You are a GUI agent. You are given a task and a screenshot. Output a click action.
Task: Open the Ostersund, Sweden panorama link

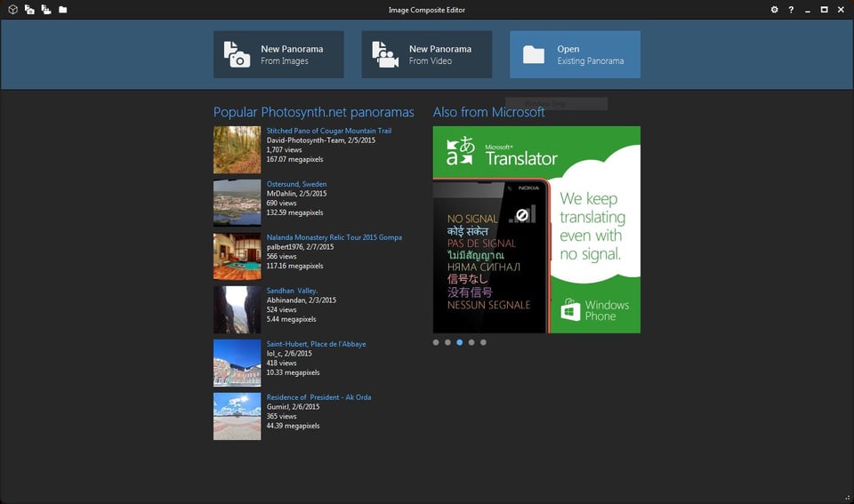296,184
